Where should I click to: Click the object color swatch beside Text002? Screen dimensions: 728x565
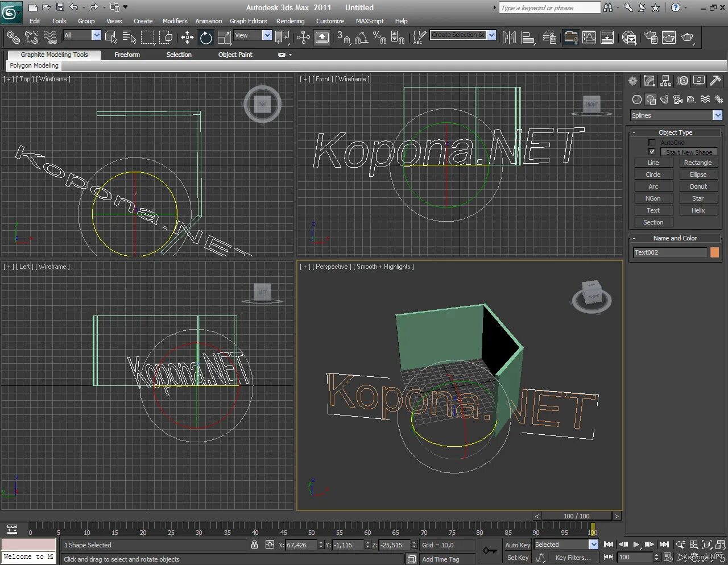[714, 252]
